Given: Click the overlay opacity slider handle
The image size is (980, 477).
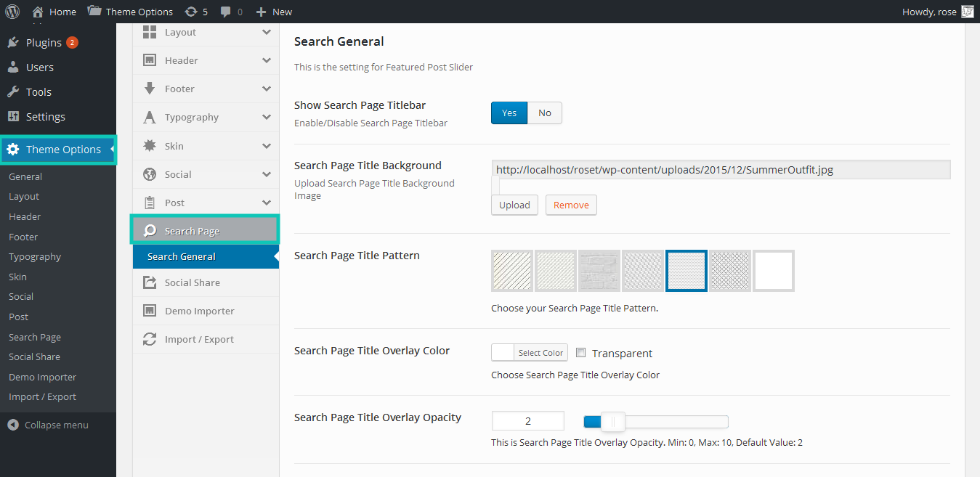Looking at the screenshot, I should coord(612,422).
